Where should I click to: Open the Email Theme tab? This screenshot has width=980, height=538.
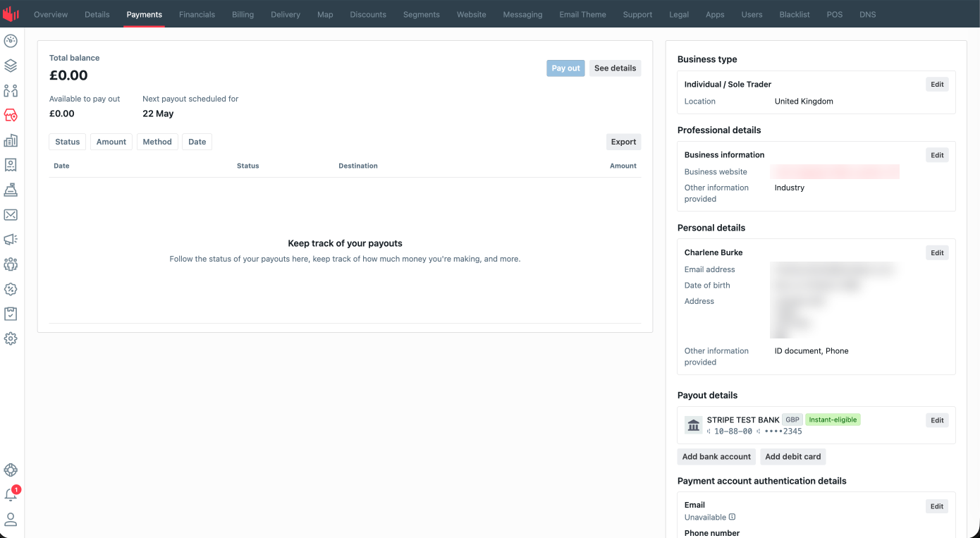click(583, 14)
